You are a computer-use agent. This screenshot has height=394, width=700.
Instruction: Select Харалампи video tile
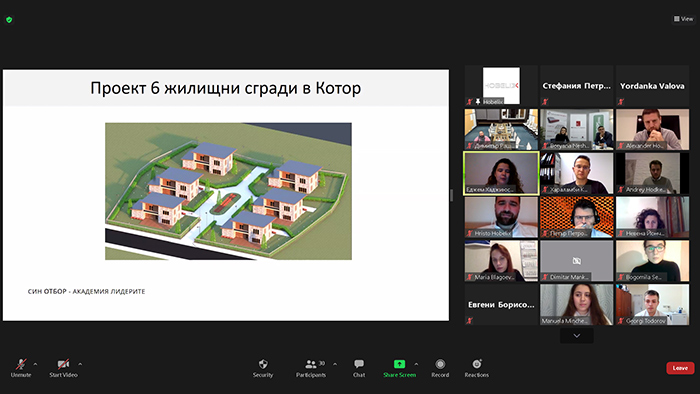[577, 173]
